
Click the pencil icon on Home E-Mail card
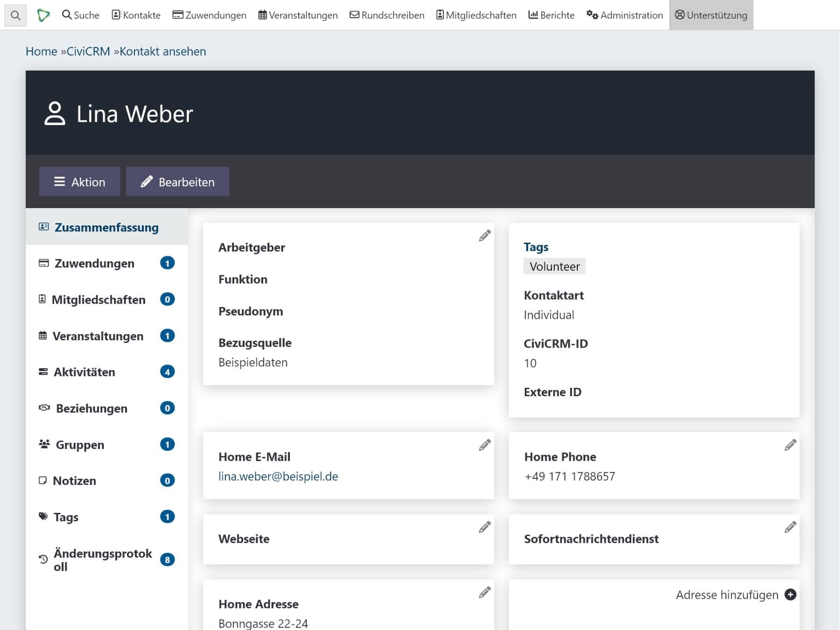484,445
